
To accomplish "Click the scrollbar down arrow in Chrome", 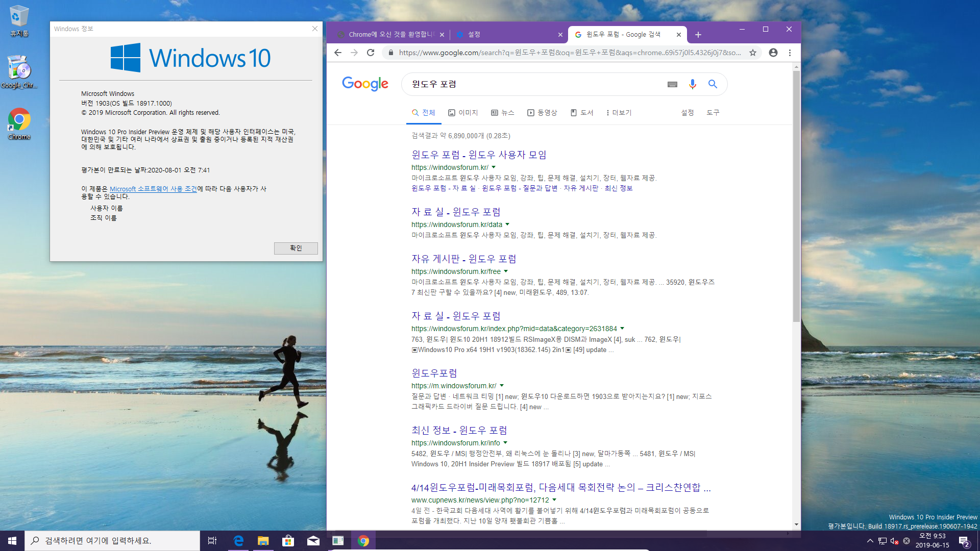I will point(796,525).
